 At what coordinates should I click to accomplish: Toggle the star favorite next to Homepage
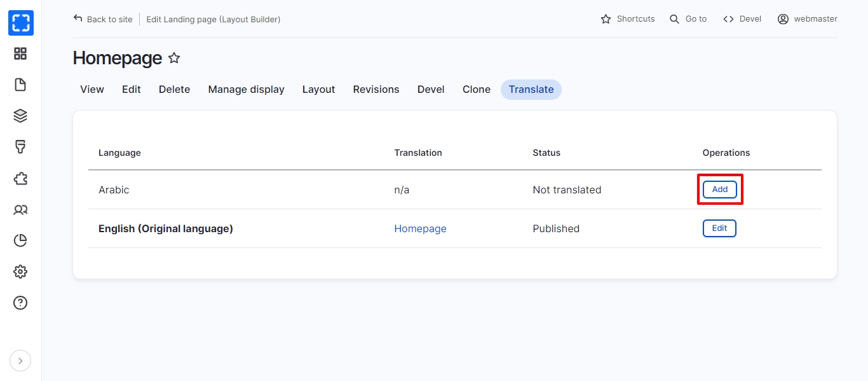point(174,59)
